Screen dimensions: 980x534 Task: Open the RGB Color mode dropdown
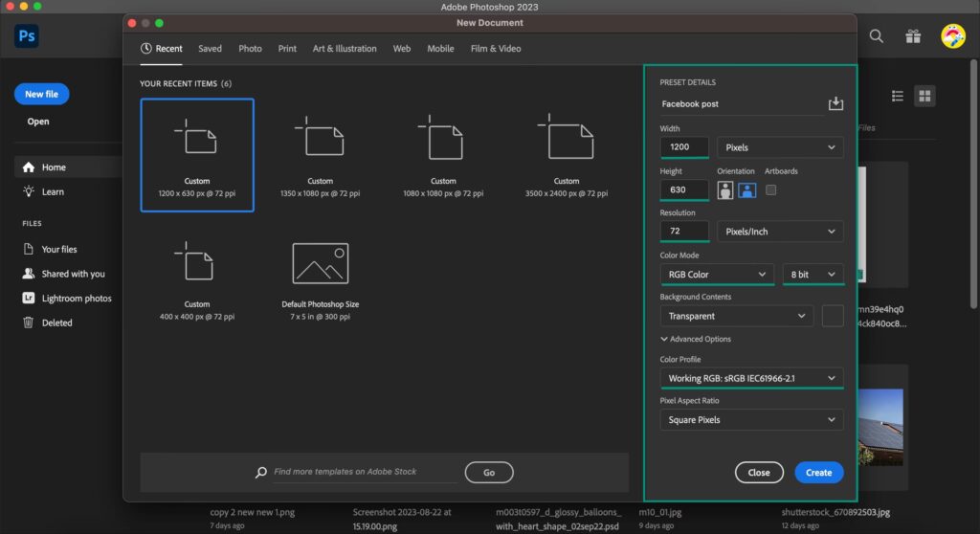pyautogui.click(x=717, y=275)
